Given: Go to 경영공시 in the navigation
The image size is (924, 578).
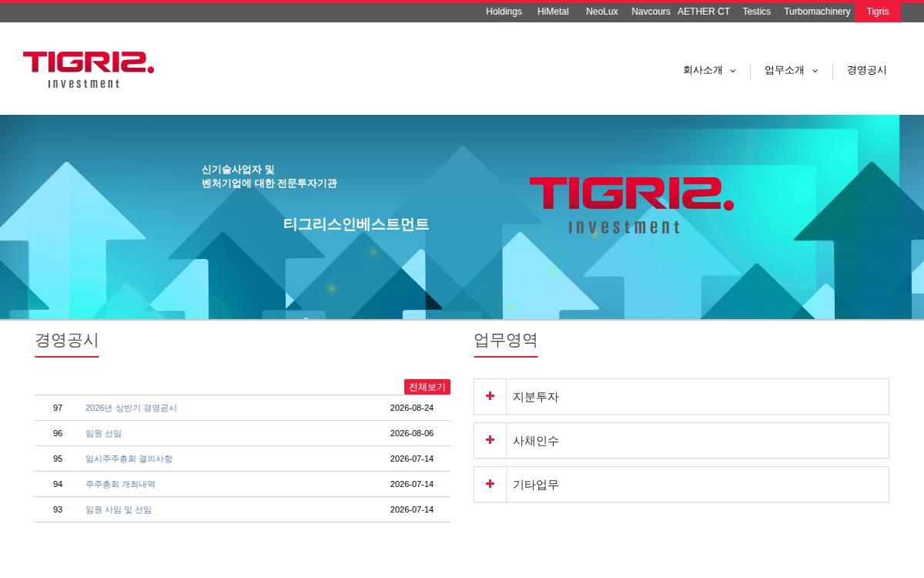Looking at the screenshot, I should click(867, 70).
